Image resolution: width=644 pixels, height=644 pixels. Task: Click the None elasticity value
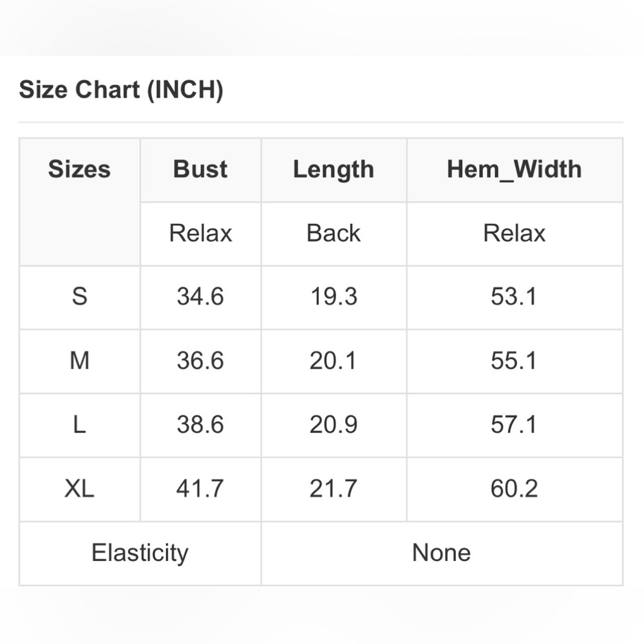click(442, 553)
